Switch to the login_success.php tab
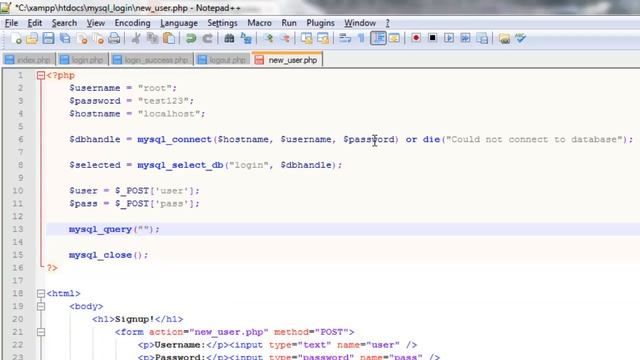Image resolution: width=640 pixels, height=360 pixels. [152, 60]
